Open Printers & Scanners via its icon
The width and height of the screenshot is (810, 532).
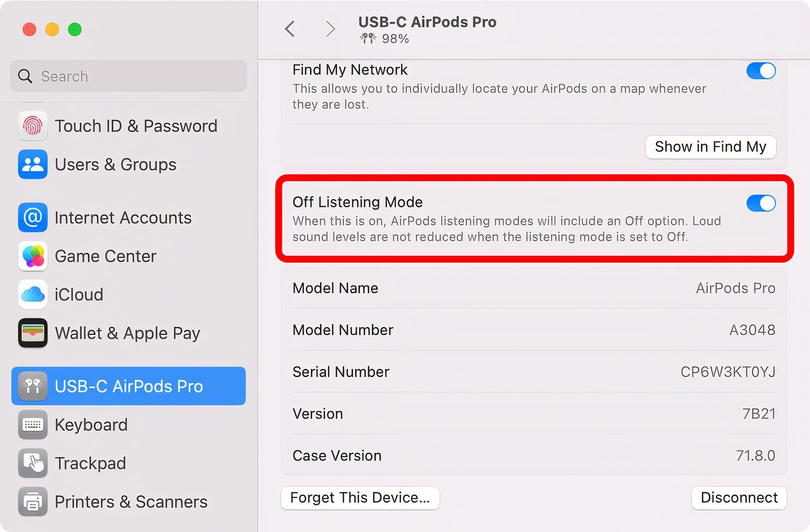(x=32, y=501)
